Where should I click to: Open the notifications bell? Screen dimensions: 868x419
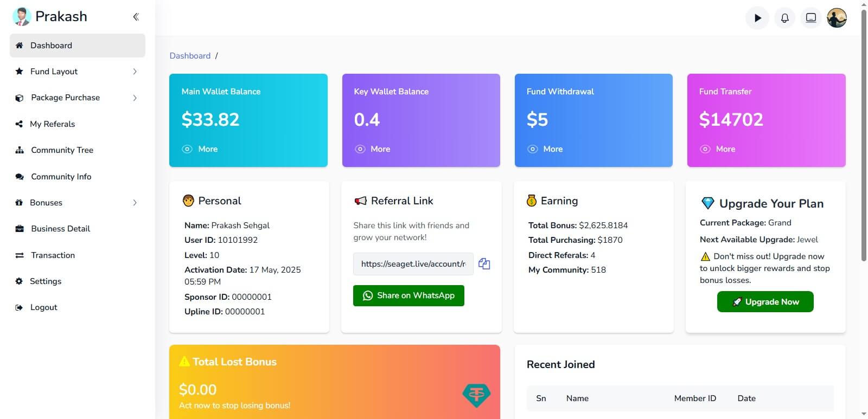784,18
